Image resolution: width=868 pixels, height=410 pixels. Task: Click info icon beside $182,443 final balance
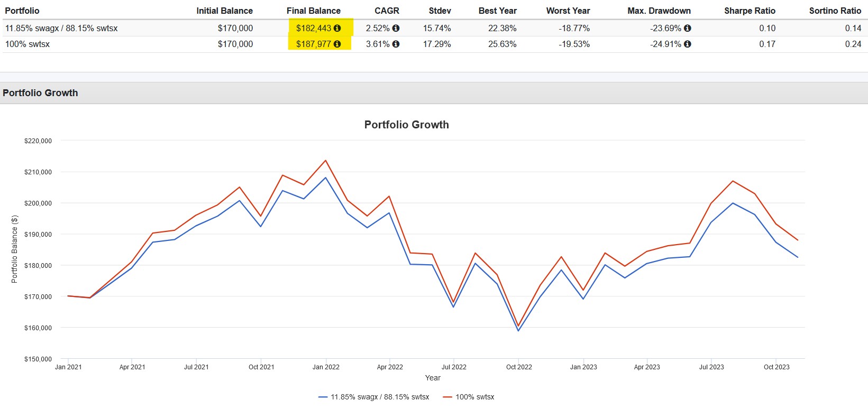(337, 28)
